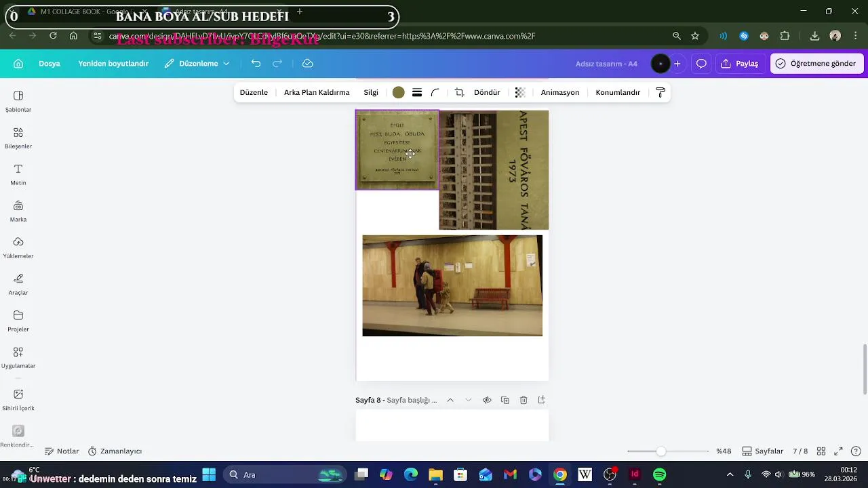Select the crop tool
Image resolution: width=868 pixels, height=488 pixels.
pos(459,92)
